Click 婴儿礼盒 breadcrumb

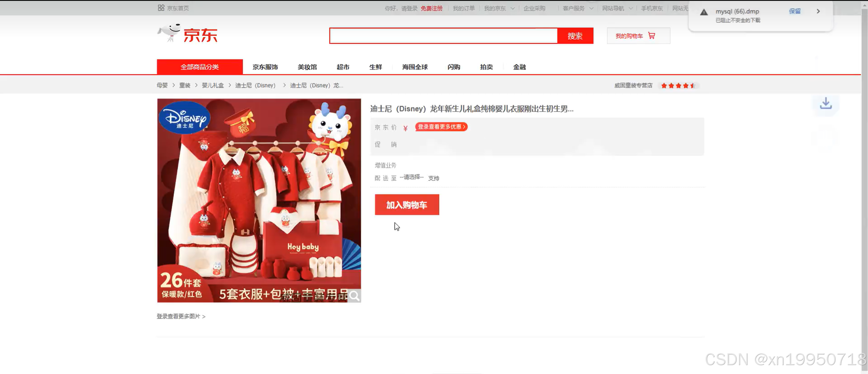pos(213,85)
